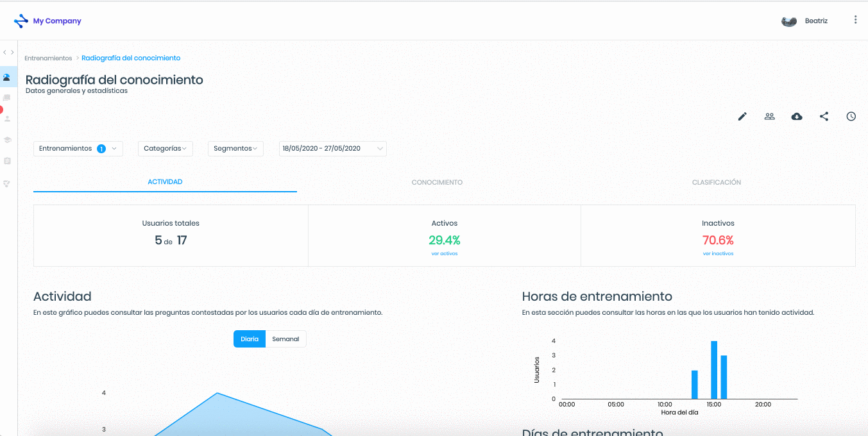Click the 'ver activos' link

coord(445,254)
